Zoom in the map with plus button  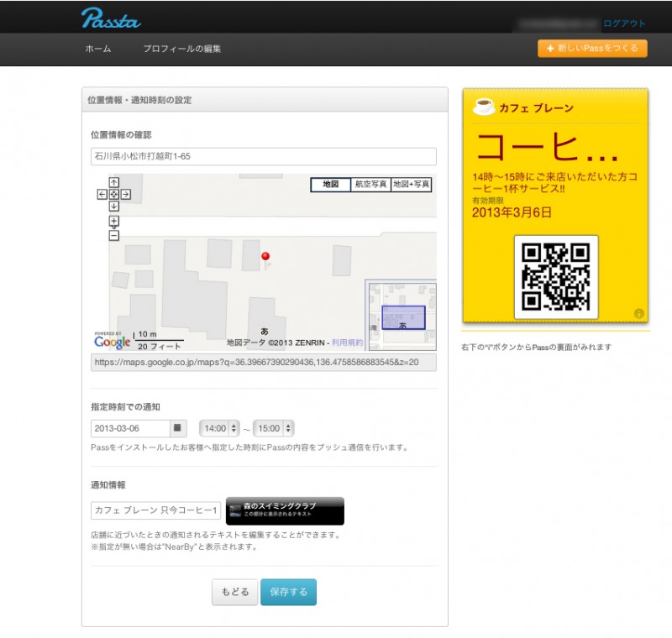(114, 221)
